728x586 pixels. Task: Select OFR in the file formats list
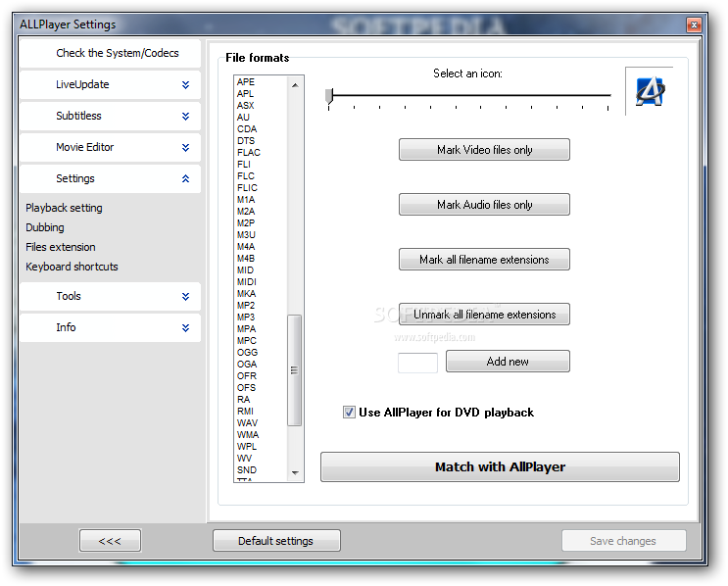tap(247, 375)
